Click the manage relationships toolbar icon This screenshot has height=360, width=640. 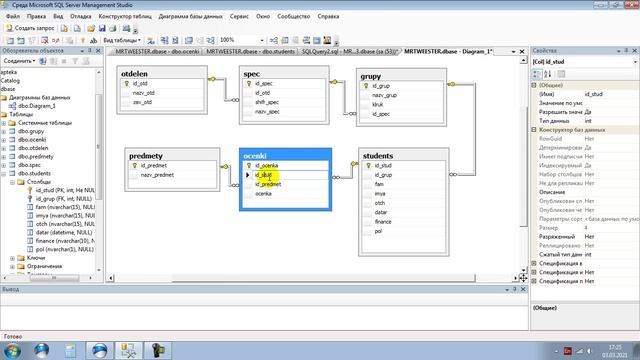273,40
